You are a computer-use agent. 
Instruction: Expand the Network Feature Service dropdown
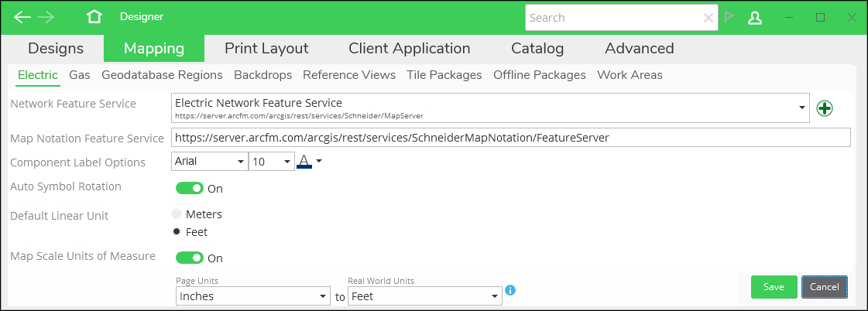pos(802,108)
